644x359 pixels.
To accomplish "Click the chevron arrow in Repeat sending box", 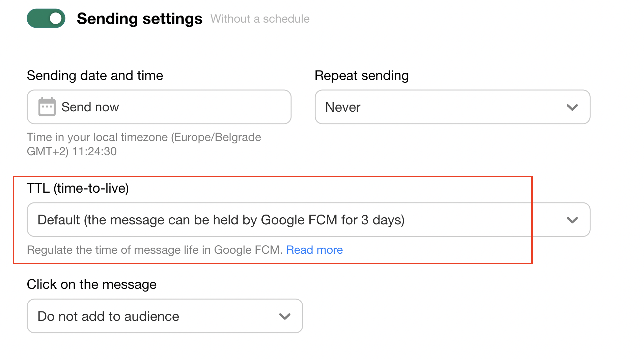I will (x=572, y=107).
